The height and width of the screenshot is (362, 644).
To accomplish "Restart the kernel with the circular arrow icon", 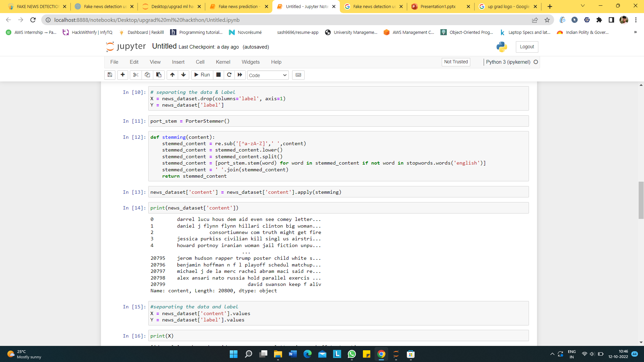I will pyautogui.click(x=229, y=75).
